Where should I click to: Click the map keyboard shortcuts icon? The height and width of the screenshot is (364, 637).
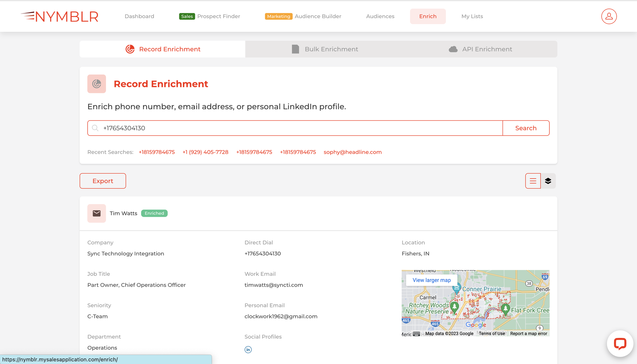tap(416, 334)
